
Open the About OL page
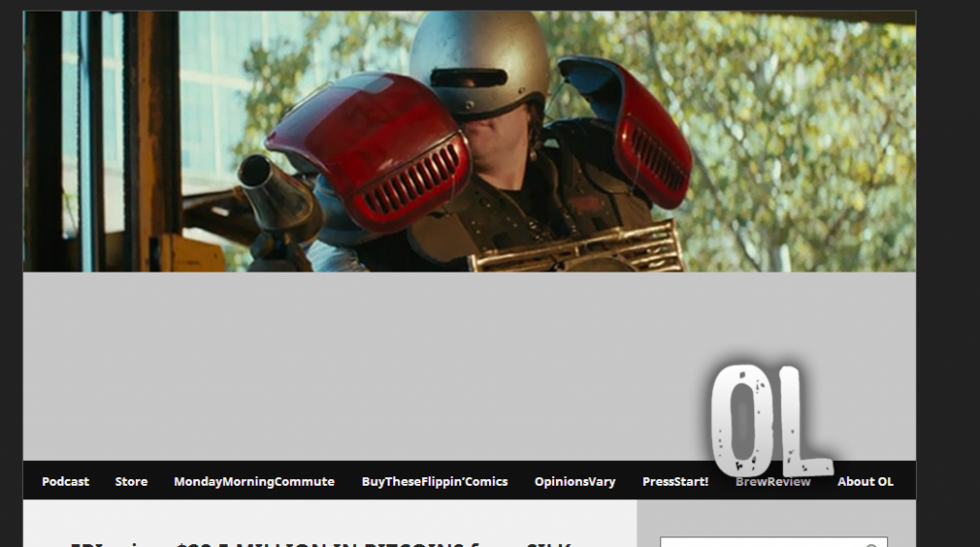pyautogui.click(x=865, y=481)
